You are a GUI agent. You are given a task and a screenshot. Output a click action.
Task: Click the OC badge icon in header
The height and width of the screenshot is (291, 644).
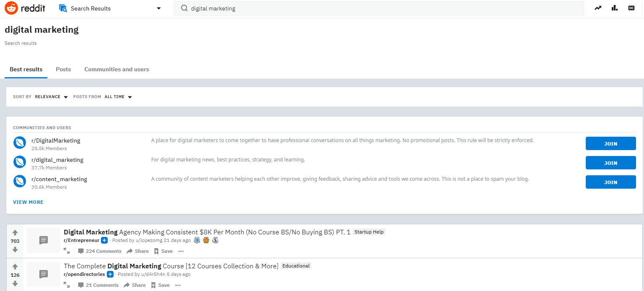point(631,8)
